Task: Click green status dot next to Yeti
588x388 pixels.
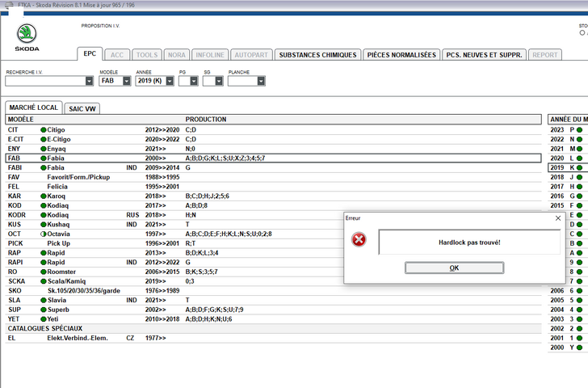Action: coord(44,319)
